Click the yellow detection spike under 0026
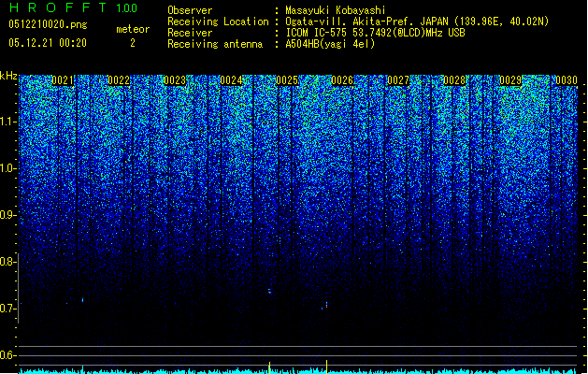 point(326,367)
